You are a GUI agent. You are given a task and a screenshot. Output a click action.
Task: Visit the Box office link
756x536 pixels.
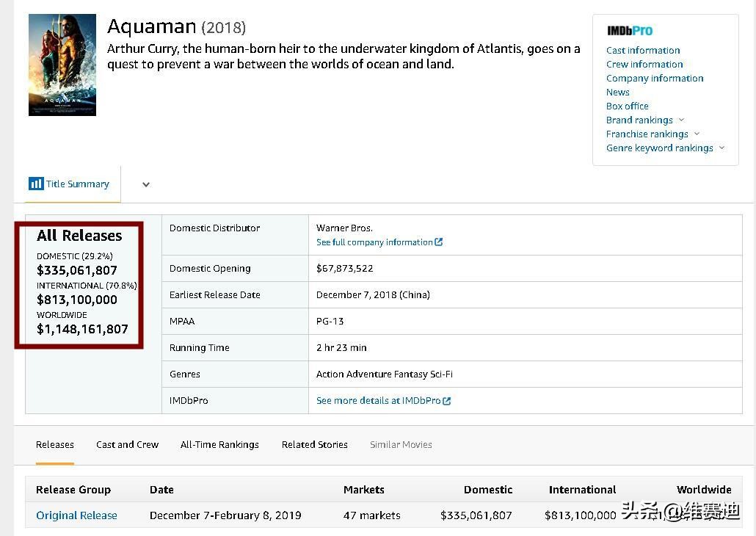point(627,106)
